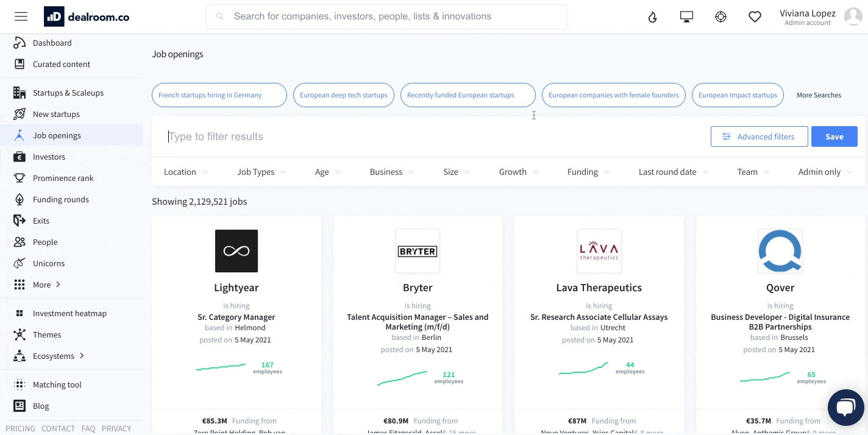This screenshot has width=868, height=435.
Task: Click the Advanced filters button
Action: point(759,136)
